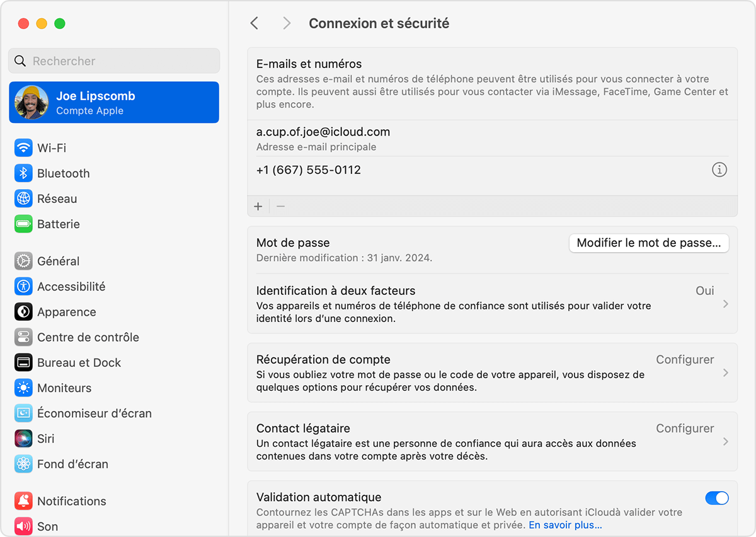Viewport: 756px width, 537px height.
Task: Select a.cup.of.joe@icloud.com email row
Action: 492,139
